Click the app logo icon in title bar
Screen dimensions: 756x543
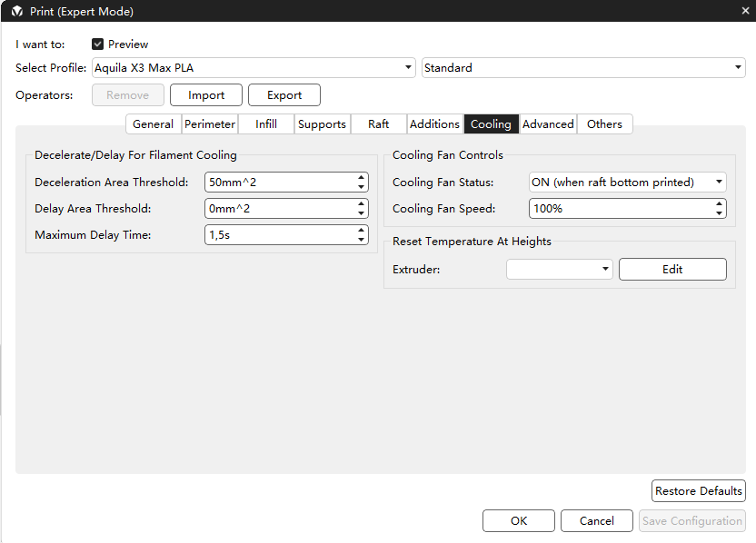[16, 11]
